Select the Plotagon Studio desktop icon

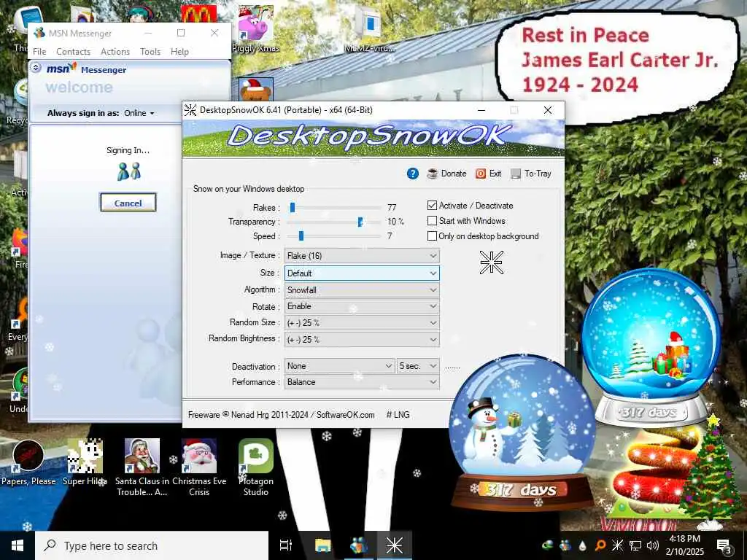(x=256, y=467)
